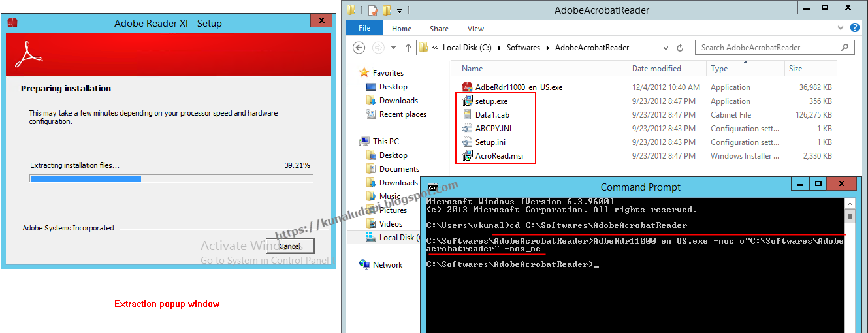Click Softwares in the address breadcrumb
The width and height of the screenshot is (868, 333).
coord(523,48)
